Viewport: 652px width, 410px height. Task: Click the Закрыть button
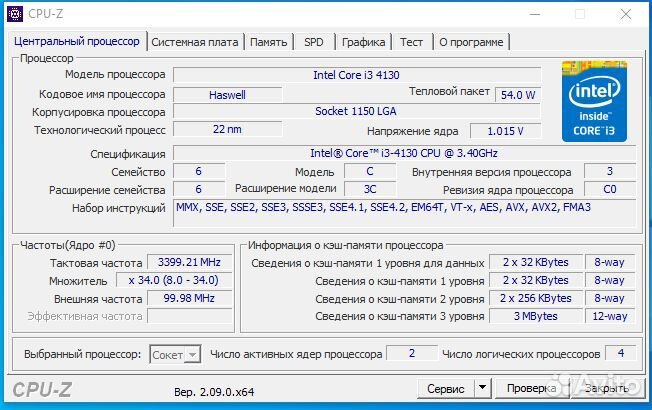pyautogui.click(x=607, y=389)
